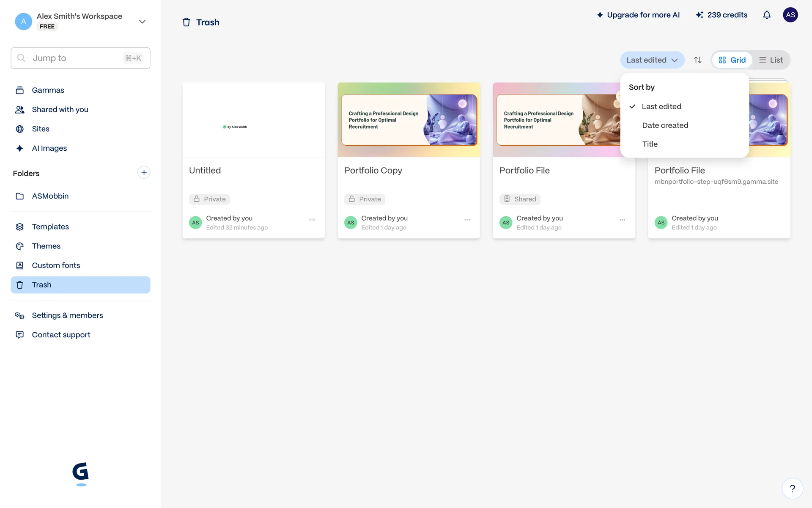Sort by Title
This screenshot has width=812, height=508.
[x=650, y=144]
